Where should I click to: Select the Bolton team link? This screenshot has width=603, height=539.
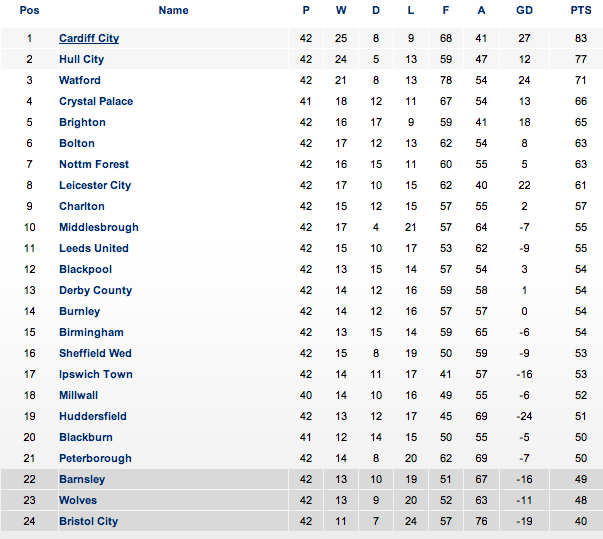[77, 143]
